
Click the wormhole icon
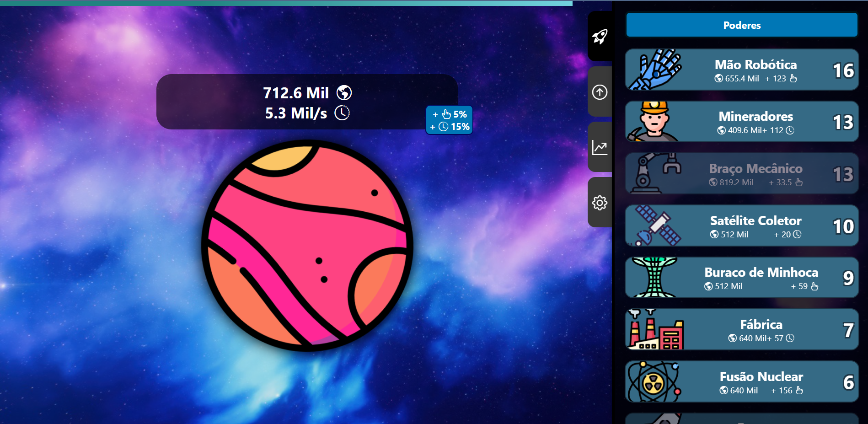pyautogui.click(x=654, y=278)
